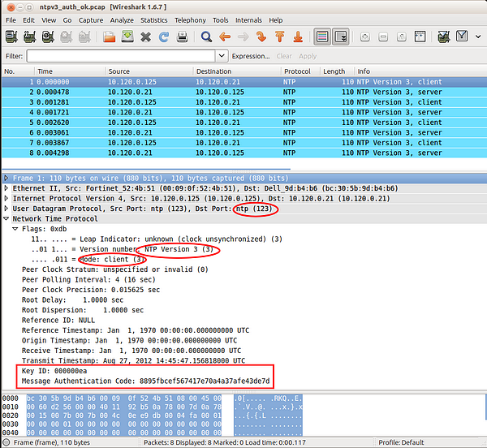
Task: Click the Expression... button
Action: coord(251,56)
